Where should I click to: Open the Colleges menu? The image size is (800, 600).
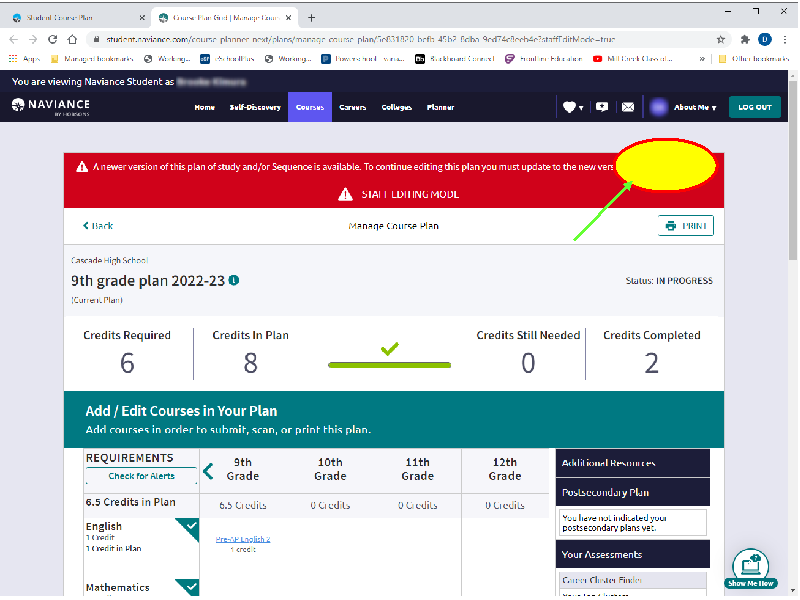[396, 107]
